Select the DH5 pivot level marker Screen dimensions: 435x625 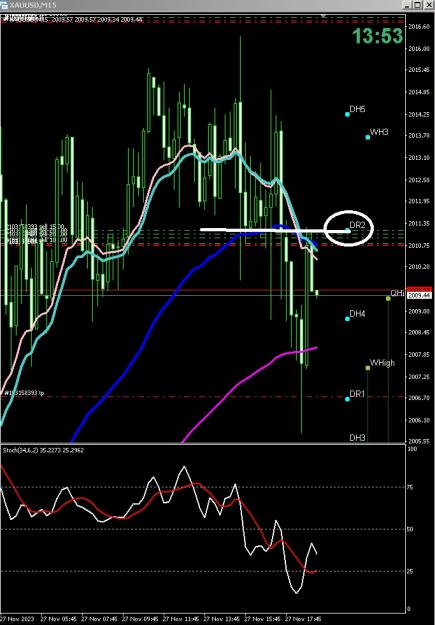(347, 114)
